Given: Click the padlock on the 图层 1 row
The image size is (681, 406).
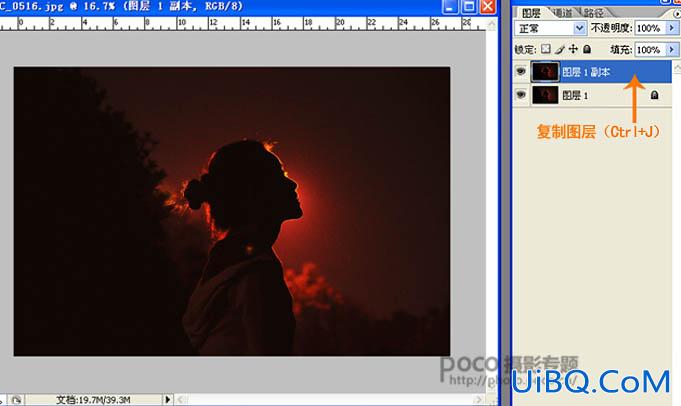Looking at the screenshot, I should (x=655, y=95).
